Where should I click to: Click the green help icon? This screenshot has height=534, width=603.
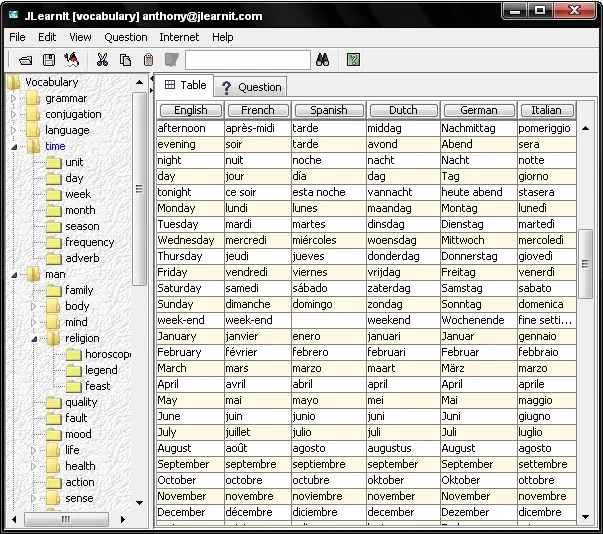click(x=353, y=60)
